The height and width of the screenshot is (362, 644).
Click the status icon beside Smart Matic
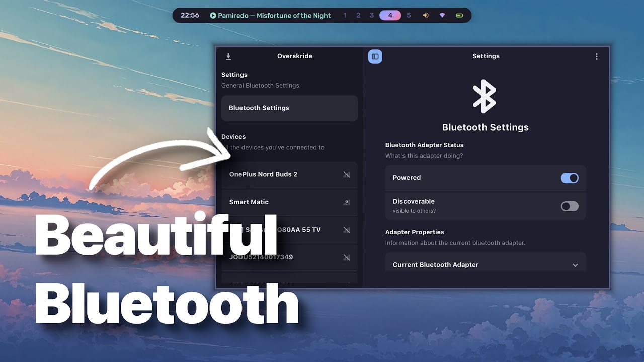point(347,202)
